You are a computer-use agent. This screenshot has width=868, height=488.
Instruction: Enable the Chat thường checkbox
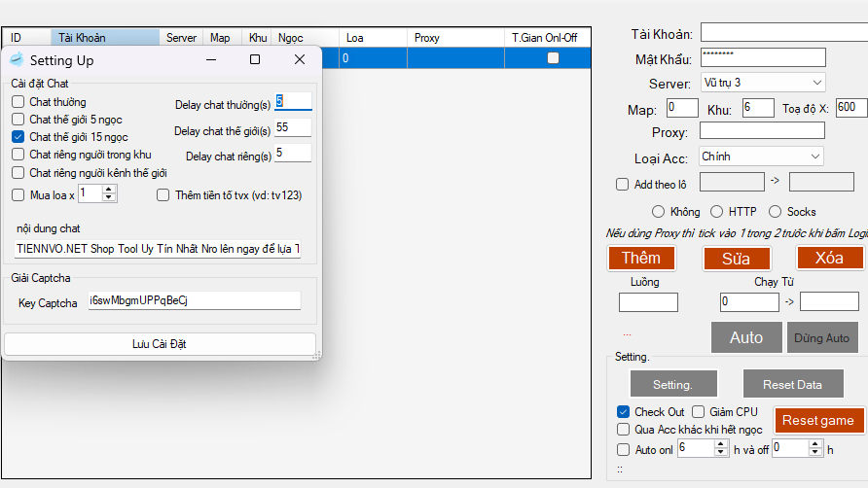tap(18, 102)
